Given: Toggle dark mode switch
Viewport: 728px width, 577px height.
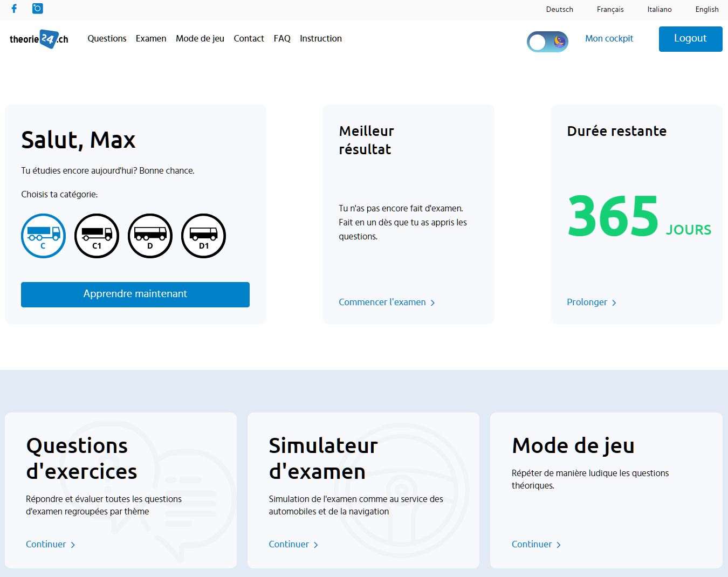Looking at the screenshot, I should coord(547,42).
